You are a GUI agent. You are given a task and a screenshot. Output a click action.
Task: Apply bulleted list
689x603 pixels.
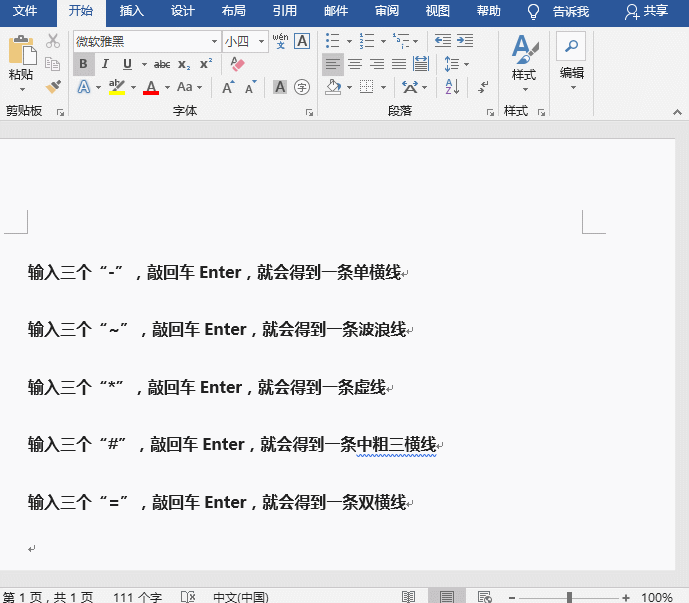(x=333, y=41)
